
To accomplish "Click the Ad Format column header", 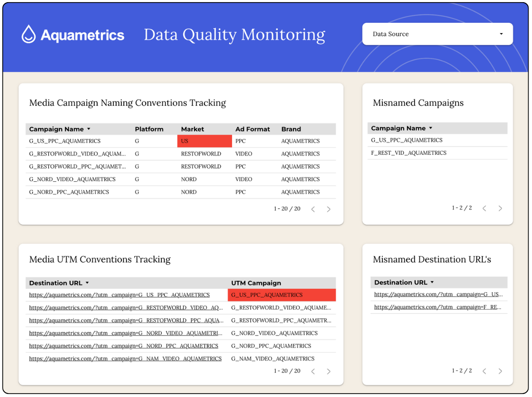I will (x=252, y=129).
